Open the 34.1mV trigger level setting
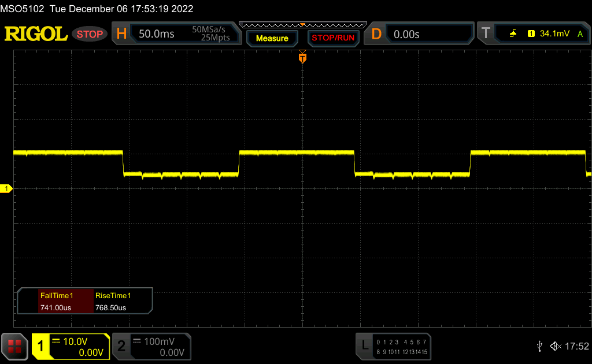 [x=553, y=34]
